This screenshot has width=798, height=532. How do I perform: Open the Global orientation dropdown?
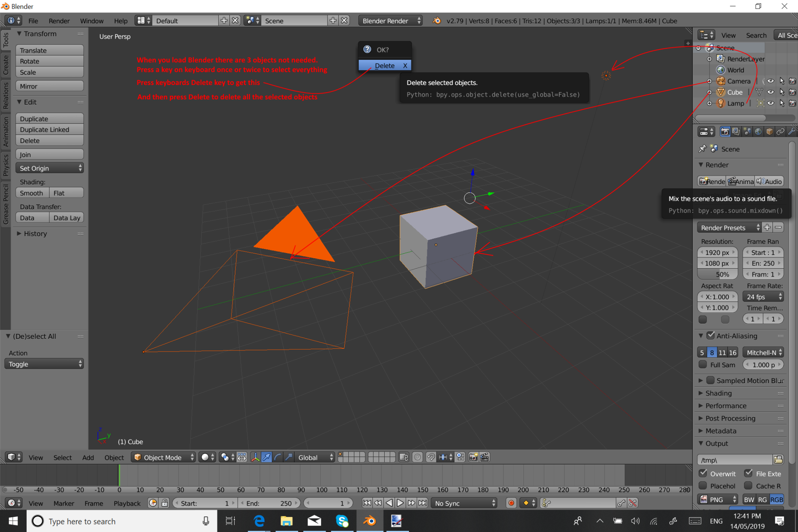pyautogui.click(x=315, y=457)
